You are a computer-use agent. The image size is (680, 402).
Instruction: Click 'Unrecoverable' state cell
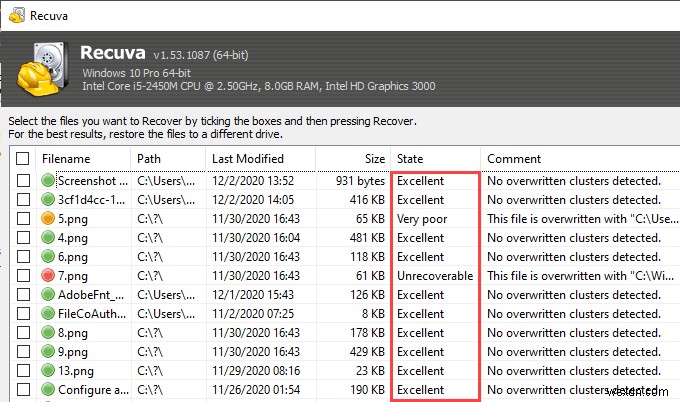[435, 276]
